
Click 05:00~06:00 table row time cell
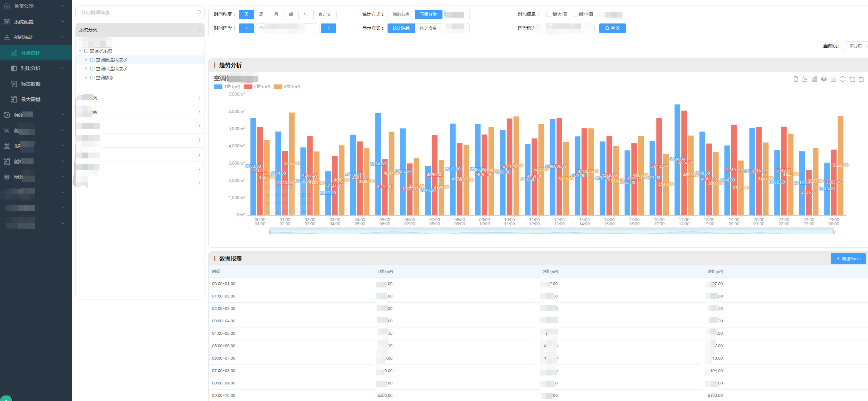point(223,346)
